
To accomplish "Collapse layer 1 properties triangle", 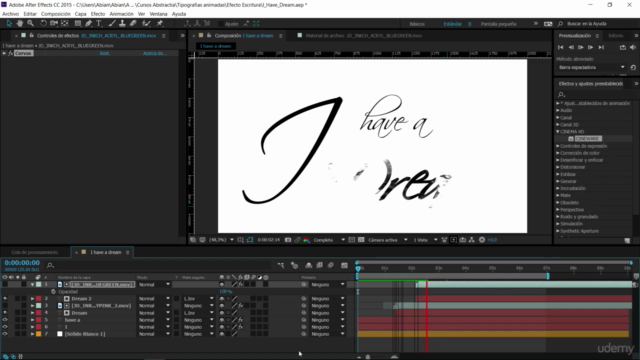I will coord(32,284).
